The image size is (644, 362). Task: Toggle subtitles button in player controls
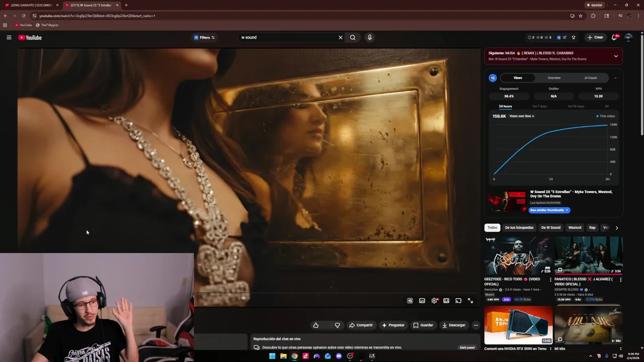click(x=422, y=301)
